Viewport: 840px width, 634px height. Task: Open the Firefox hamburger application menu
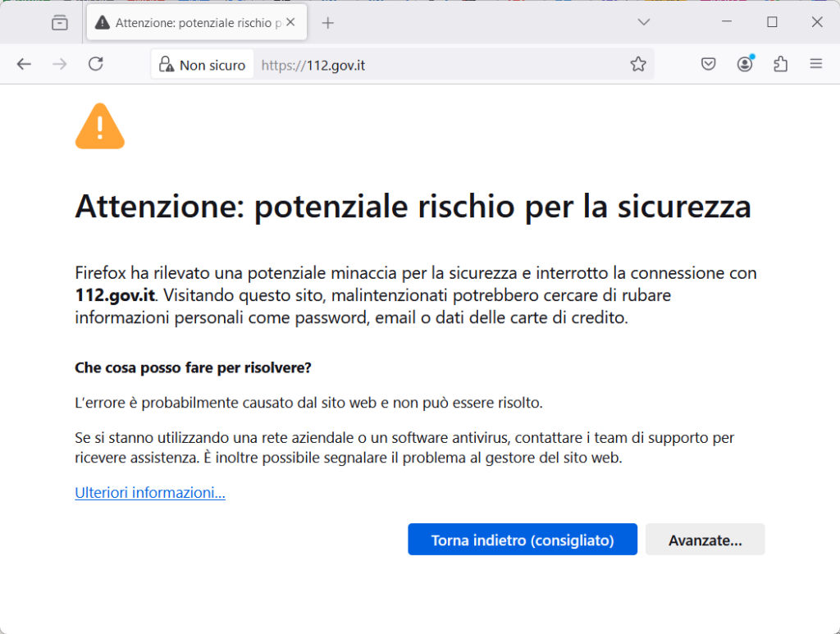815,64
